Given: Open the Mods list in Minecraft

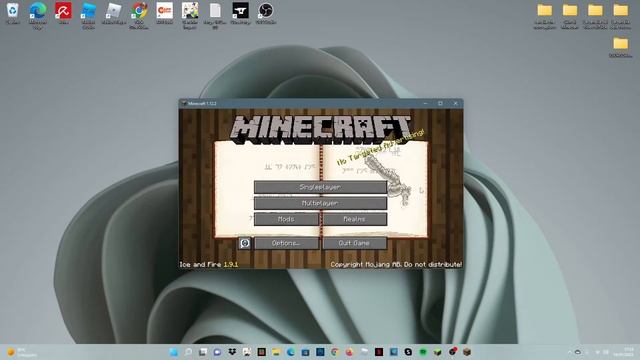Looking at the screenshot, I should [x=286, y=219].
